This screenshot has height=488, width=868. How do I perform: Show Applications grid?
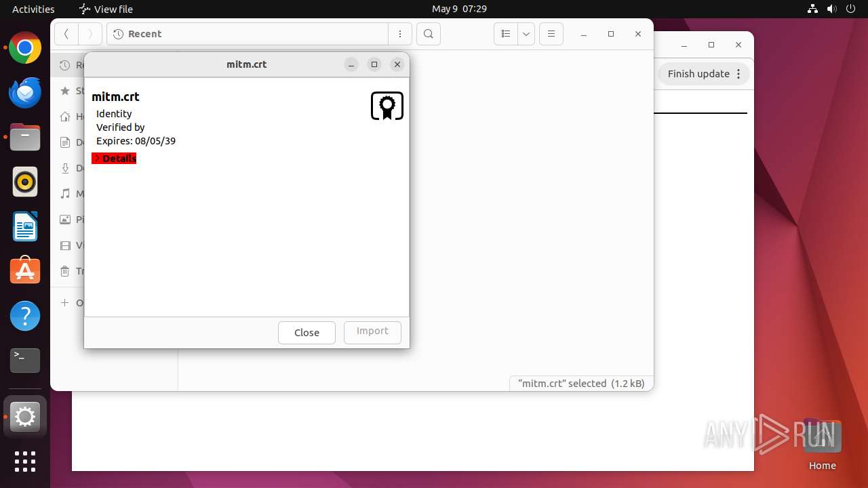tap(25, 462)
